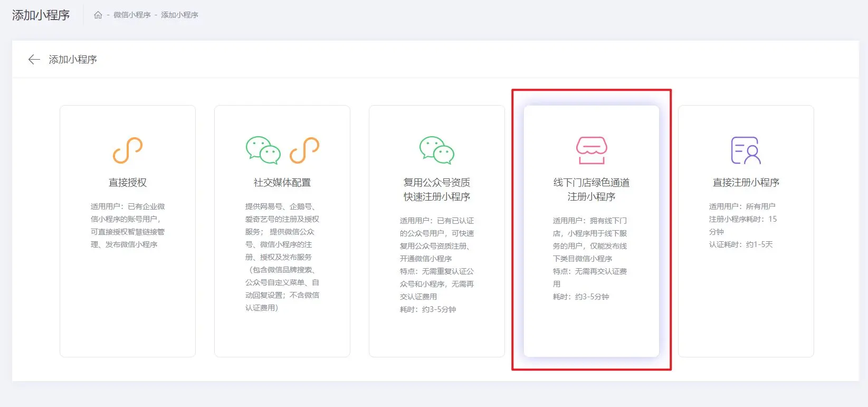The width and height of the screenshot is (868, 407).
Task: Choose the 社交媒体配置 option title
Action: [x=282, y=183]
